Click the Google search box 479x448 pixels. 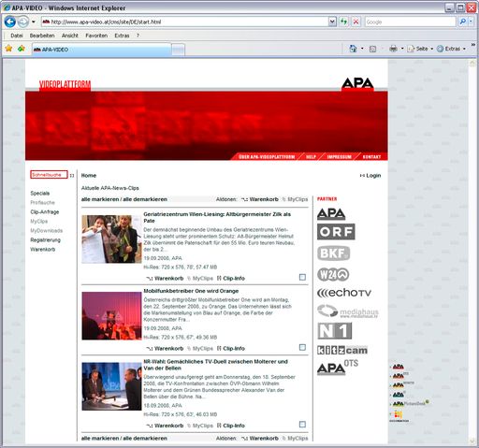click(410, 22)
